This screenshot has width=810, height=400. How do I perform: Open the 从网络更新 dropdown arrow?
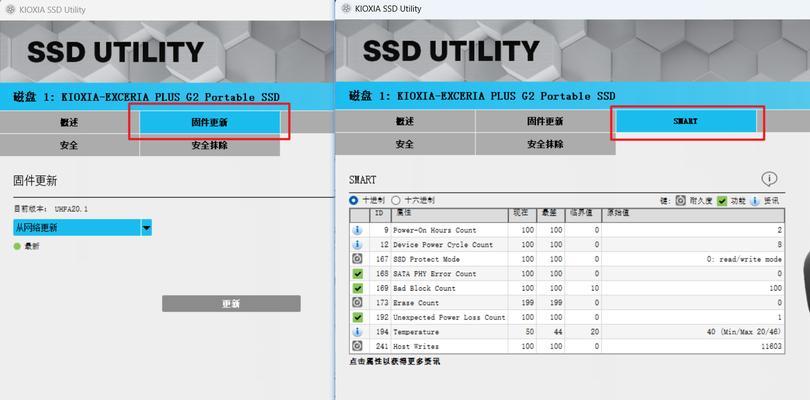146,227
